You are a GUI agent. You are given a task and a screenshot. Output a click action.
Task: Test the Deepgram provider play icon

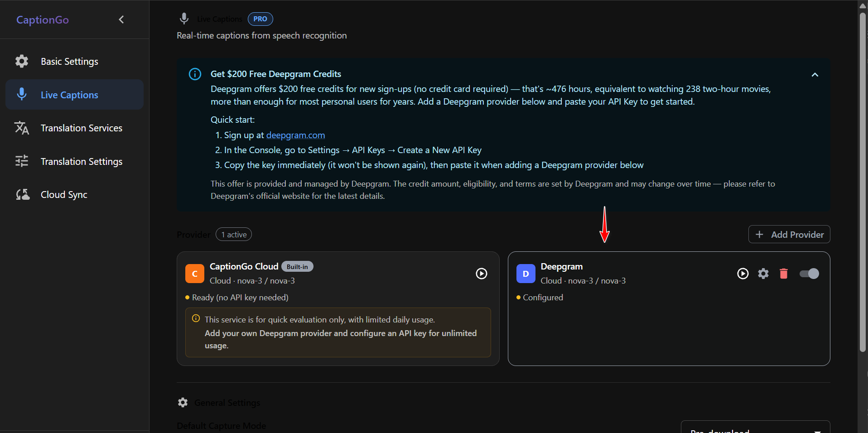click(x=743, y=274)
